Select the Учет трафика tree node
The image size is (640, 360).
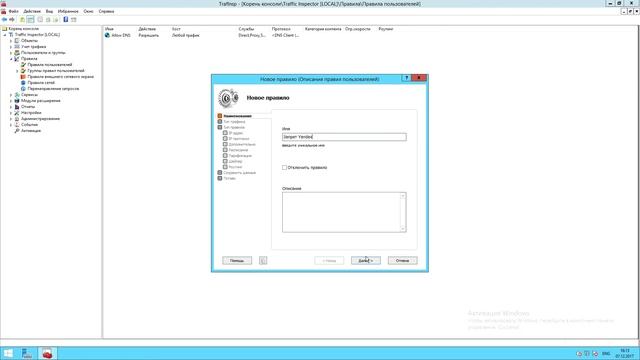33,47
